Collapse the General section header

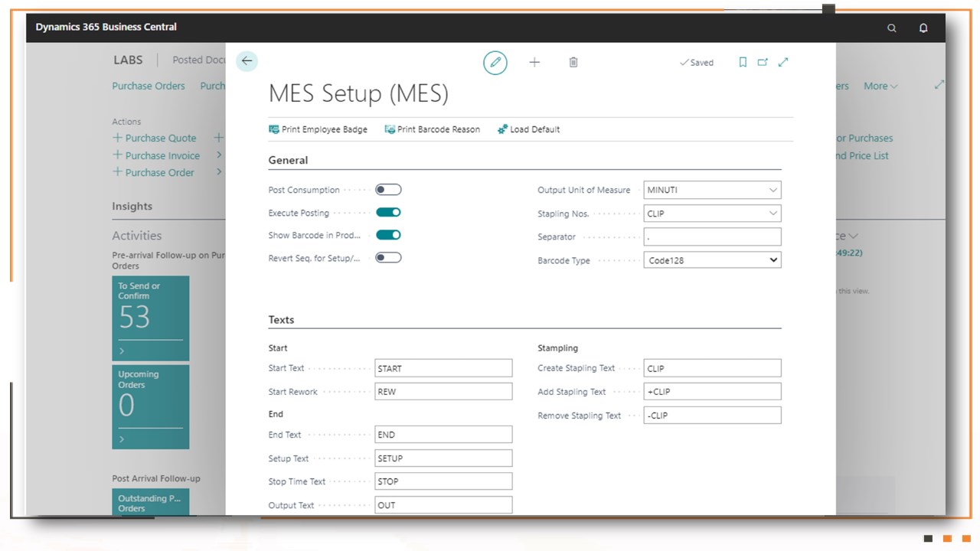288,160
